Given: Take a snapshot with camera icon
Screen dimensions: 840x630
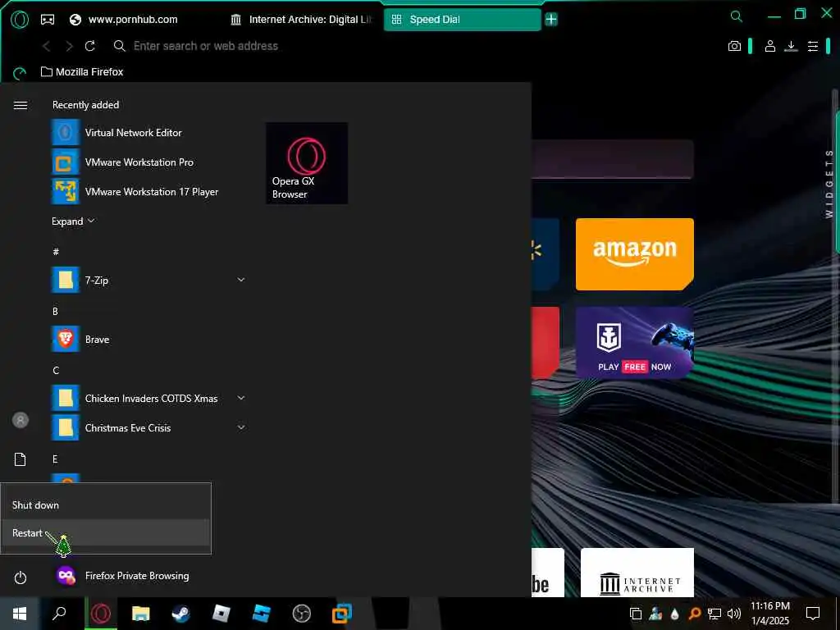Looking at the screenshot, I should [734, 46].
